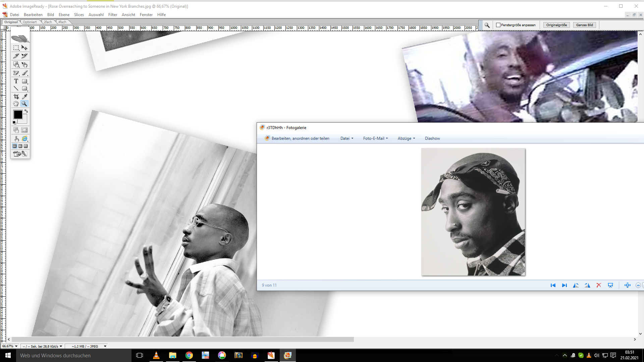Open Chrome from taskbar

pyautogui.click(x=189, y=356)
